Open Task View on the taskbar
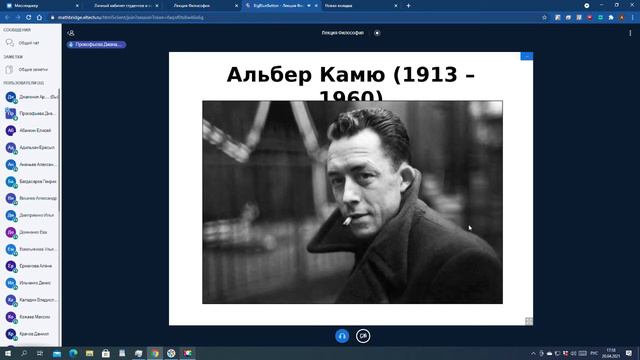640x360 pixels. coord(40,353)
